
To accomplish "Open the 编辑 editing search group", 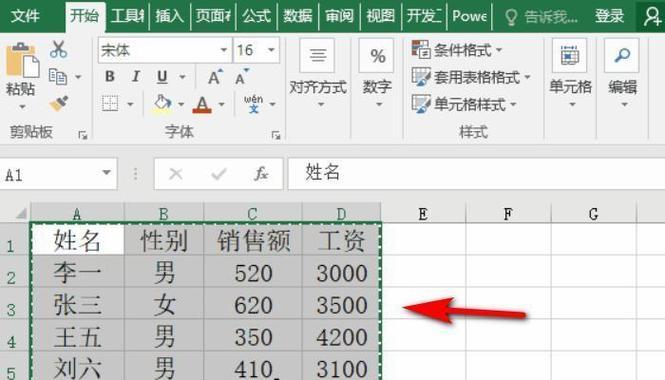I will coord(622,72).
